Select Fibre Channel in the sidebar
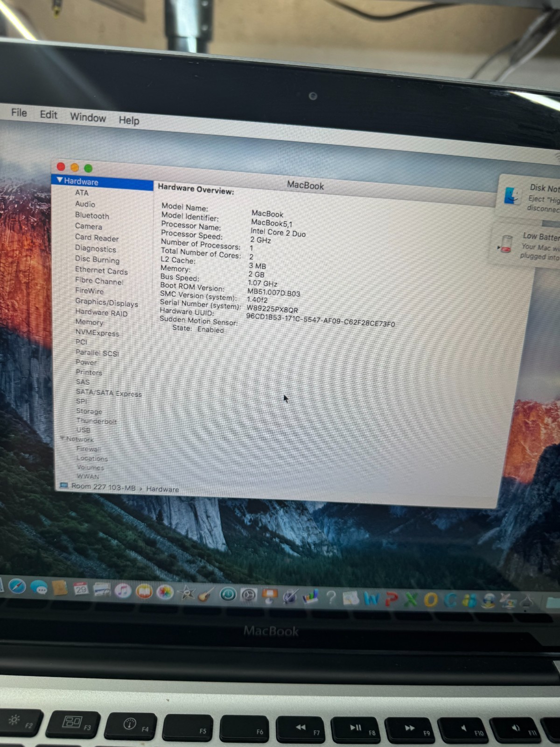This screenshot has height=747, width=560. (99, 281)
